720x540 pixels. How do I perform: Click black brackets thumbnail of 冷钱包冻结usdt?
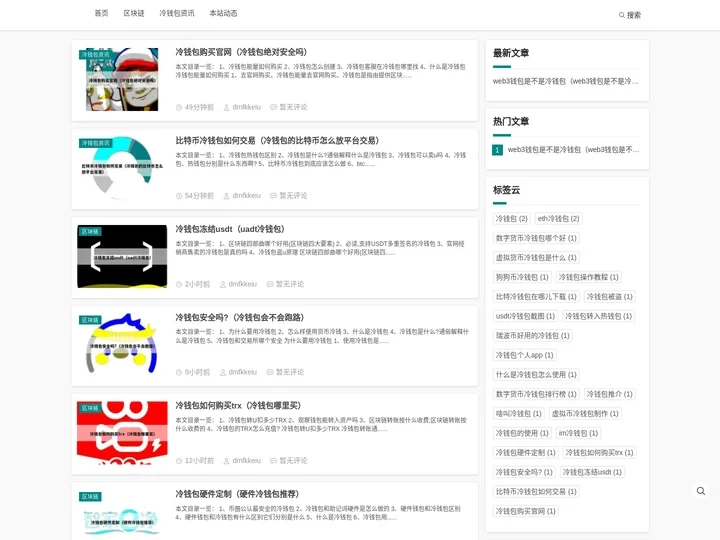coord(122,256)
